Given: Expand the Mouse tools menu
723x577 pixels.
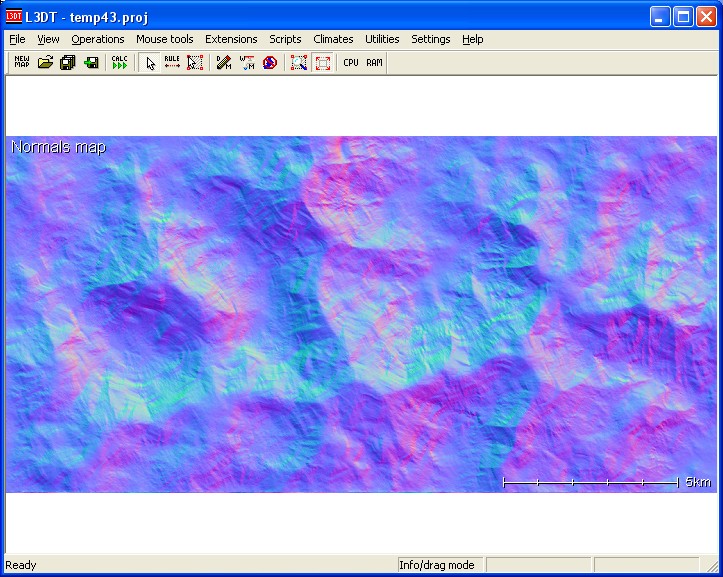Looking at the screenshot, I should coord(165,39).
